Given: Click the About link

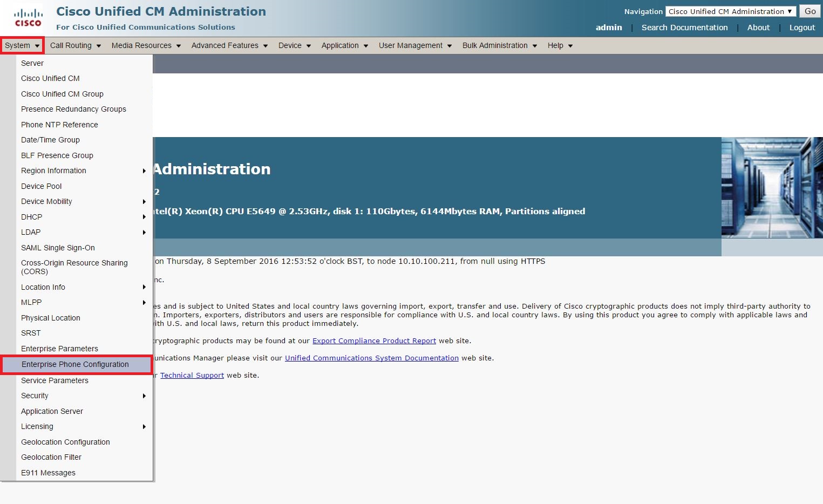Looking at the screenshot, I should pos(758,28).
